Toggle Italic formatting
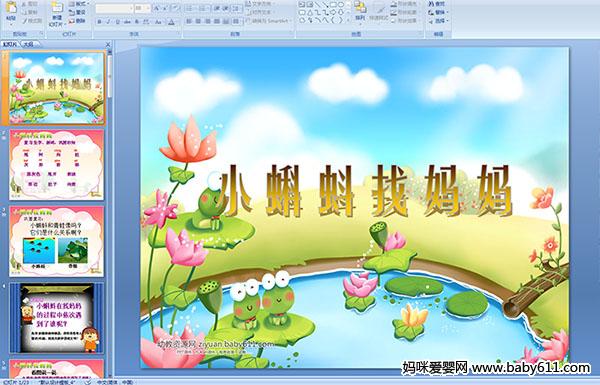The image size is (600, 385). (x=108, y=22)
